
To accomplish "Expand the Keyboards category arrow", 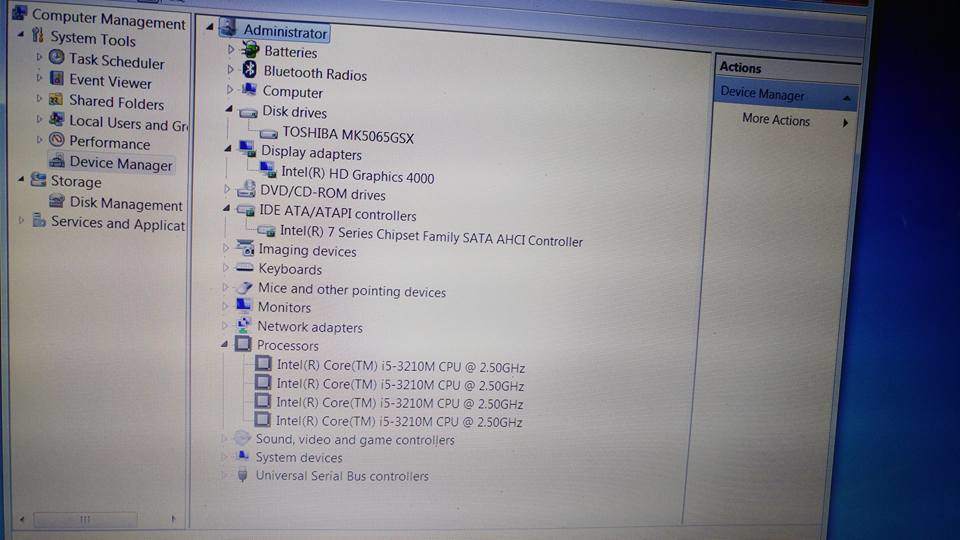I will [x=225, y=268].
